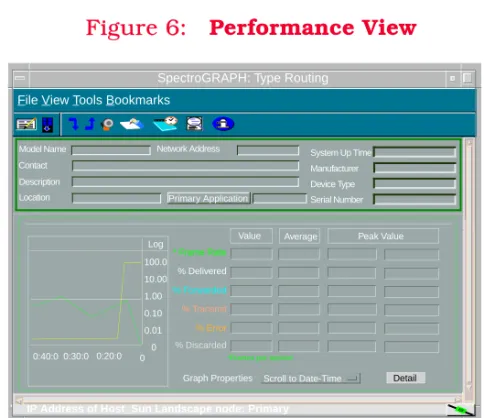
Task: Click the Location field
Action: click(x=116, y=199)
